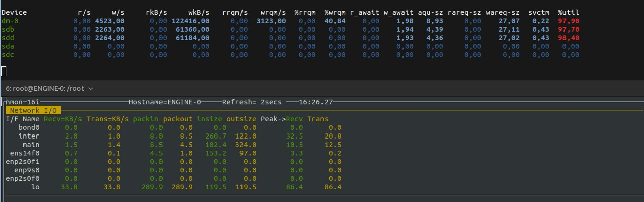Image resolution: width=644 pixels, height=202 pixels.
Task: Click the pane title root@ENGINE-0: /root
Action: click(x=49, y=88)
